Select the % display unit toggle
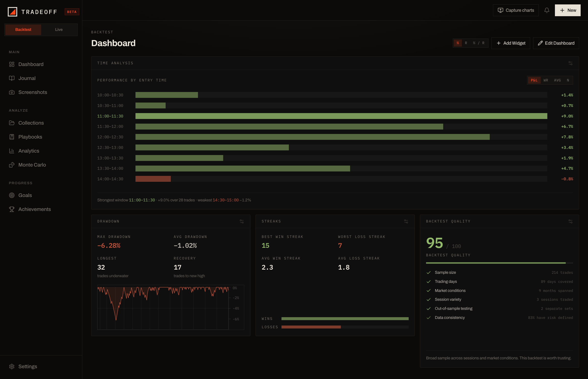Screen dimensions: 588x379 coord(457,43)
